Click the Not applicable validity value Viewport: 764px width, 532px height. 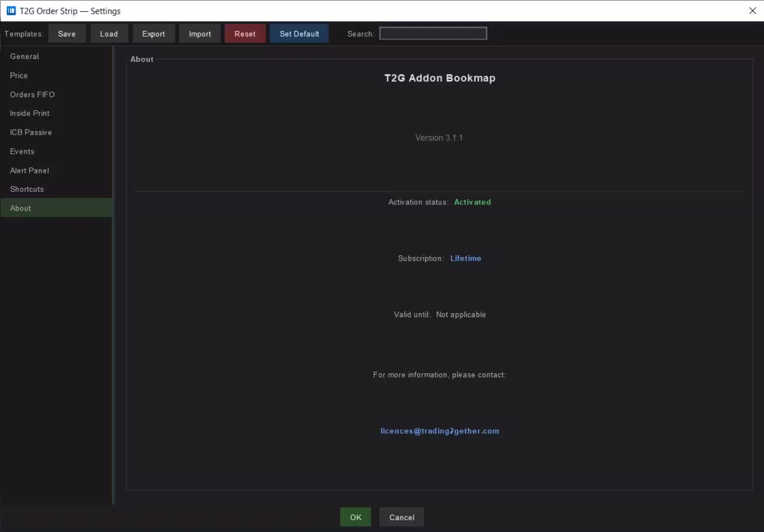point(461,314)
